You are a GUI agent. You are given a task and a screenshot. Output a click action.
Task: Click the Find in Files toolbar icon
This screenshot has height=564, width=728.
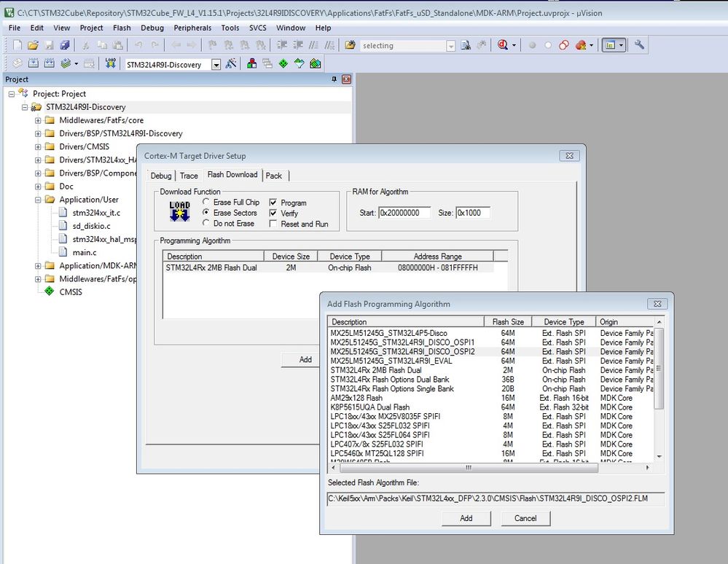tap(351, 45)
